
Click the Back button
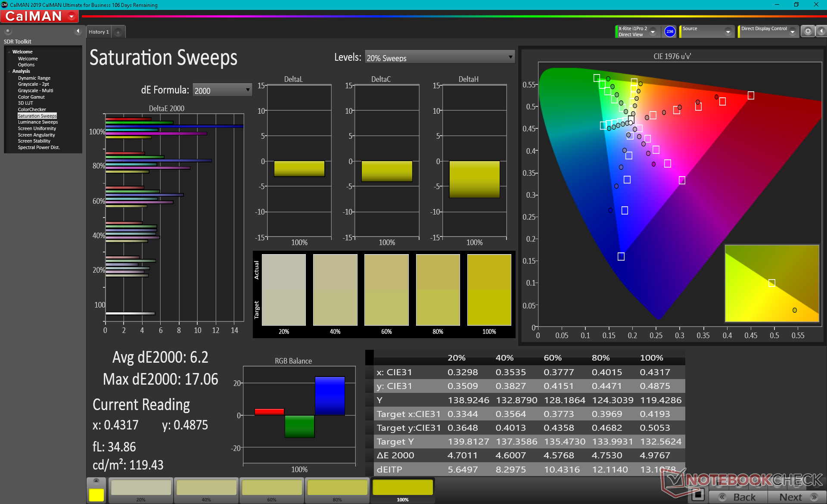(x=739, y=497)
